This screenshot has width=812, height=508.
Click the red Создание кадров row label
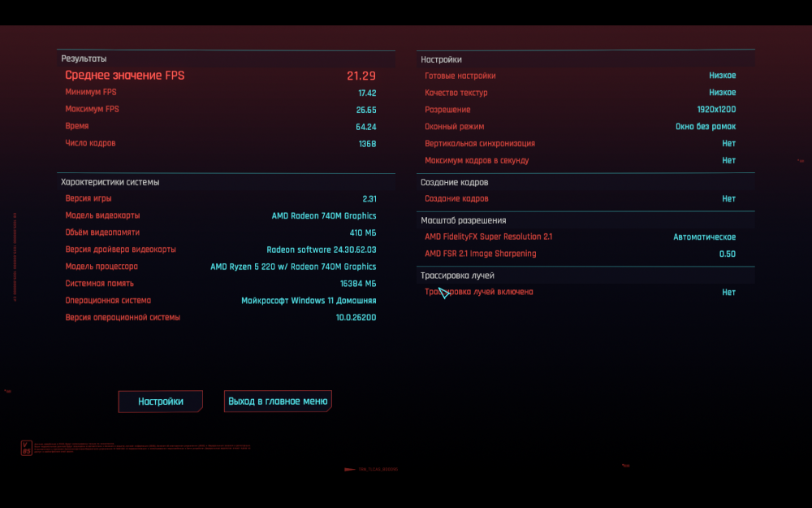[456, 198]
